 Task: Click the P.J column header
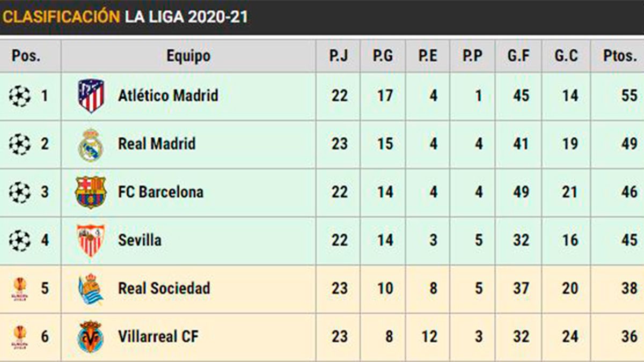(339, 56)
